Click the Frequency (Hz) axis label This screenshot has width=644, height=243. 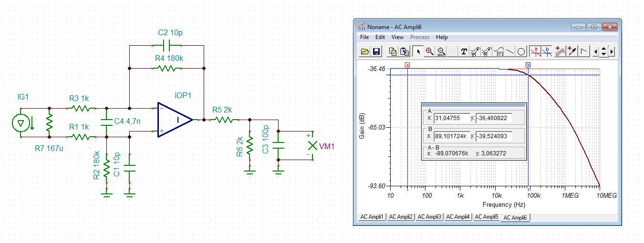(x=503, y=205)
